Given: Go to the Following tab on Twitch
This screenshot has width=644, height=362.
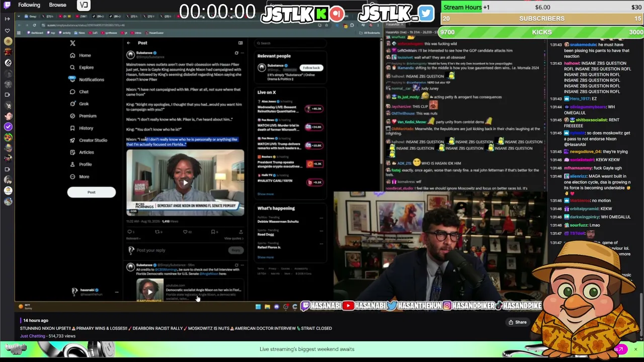Looking at the screenshot, I should [x=29, y=5].
